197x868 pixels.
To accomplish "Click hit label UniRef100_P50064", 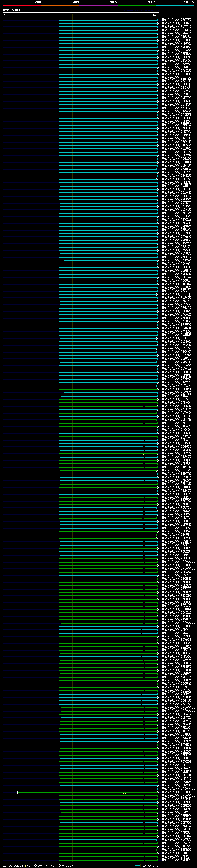I will (177, 264).
